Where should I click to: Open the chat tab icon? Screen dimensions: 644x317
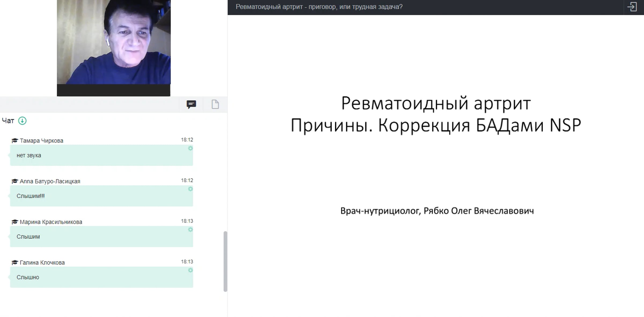(x=191, y=104)
